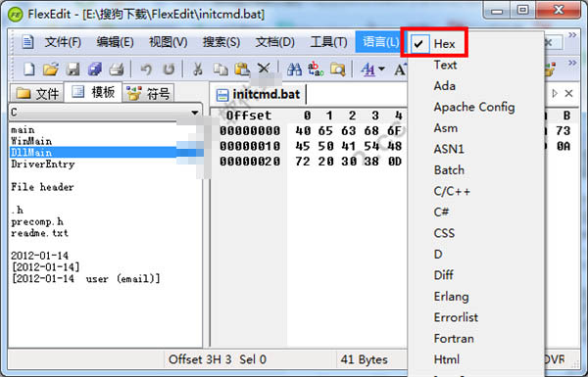Click the save floppy disk icon
The width and height of the screenshot is (588, 377).
[x=73, y=70]
